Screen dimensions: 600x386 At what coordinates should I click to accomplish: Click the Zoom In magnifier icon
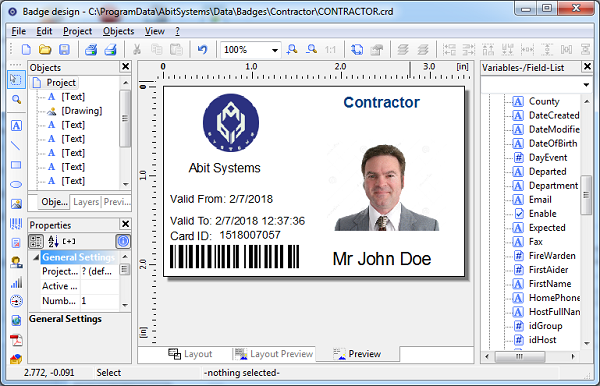[292, 49]
